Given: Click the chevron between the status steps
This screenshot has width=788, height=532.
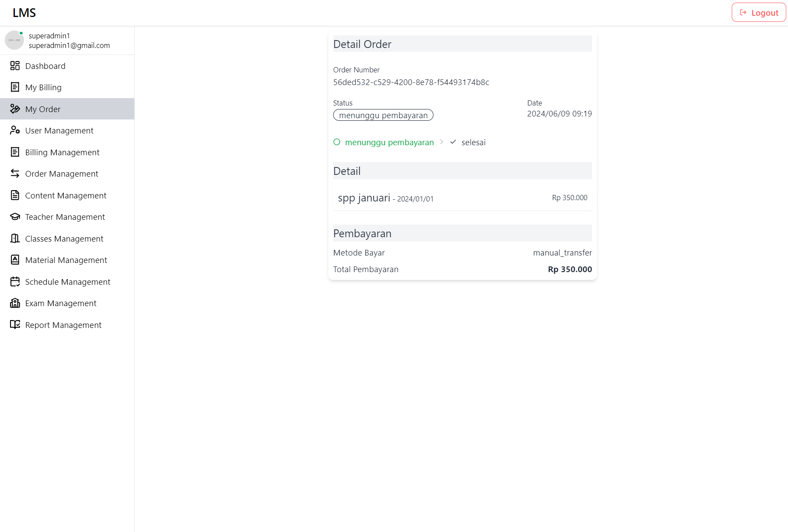Looking at the screenshot, I should [x=441, y=142].
